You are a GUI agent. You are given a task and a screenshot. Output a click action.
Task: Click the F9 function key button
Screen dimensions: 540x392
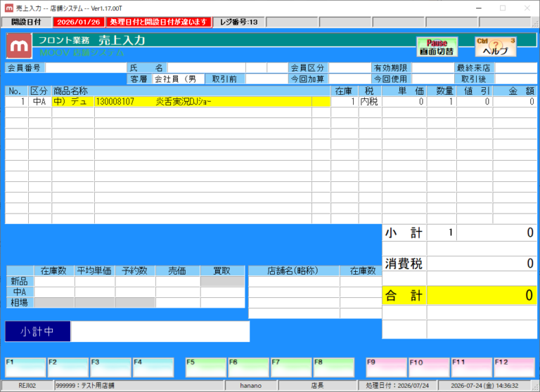click(387, 367)
